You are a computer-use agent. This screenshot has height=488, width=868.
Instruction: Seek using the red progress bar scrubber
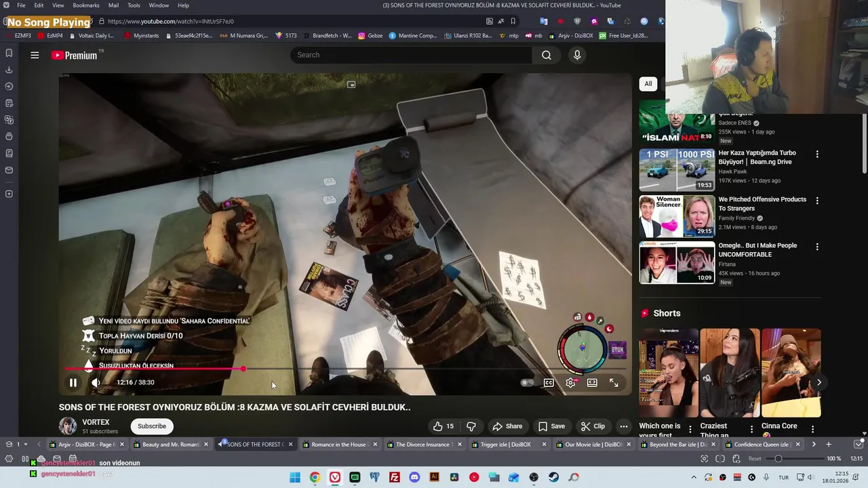pyautogui.click(x=243, y=369)
